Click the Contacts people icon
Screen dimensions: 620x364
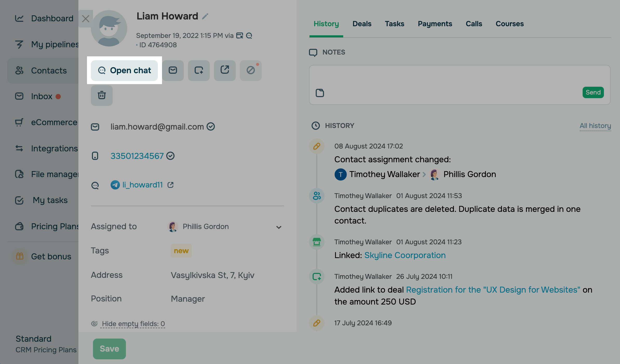point(19,70)
